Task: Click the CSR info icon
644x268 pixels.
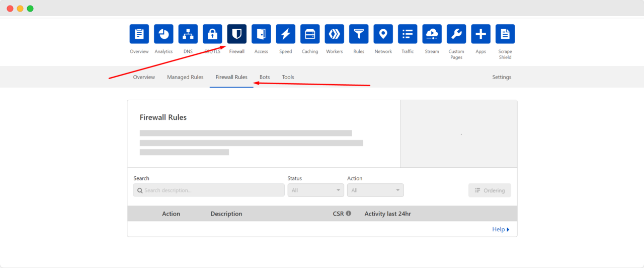Action: tap(349, 214)
